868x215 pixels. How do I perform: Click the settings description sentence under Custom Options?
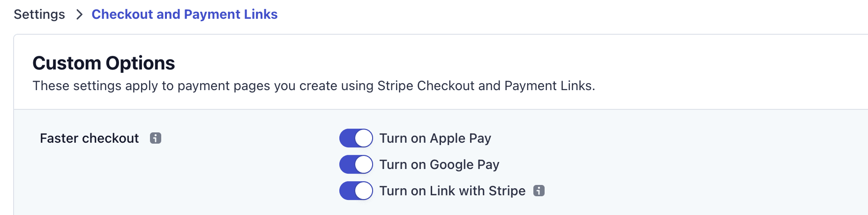point(314,86)
